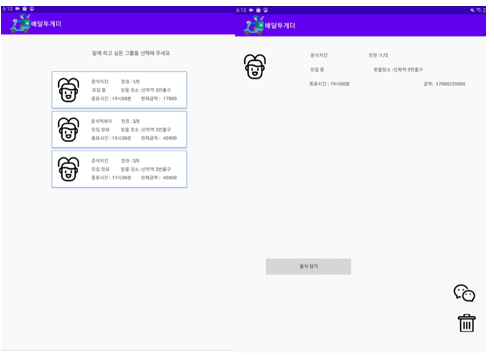Image resolution: width=494 pixels, height=364 pixels.
Task: Click the right screen status bar clock 6:13
Action: click(x=241, y=10)
